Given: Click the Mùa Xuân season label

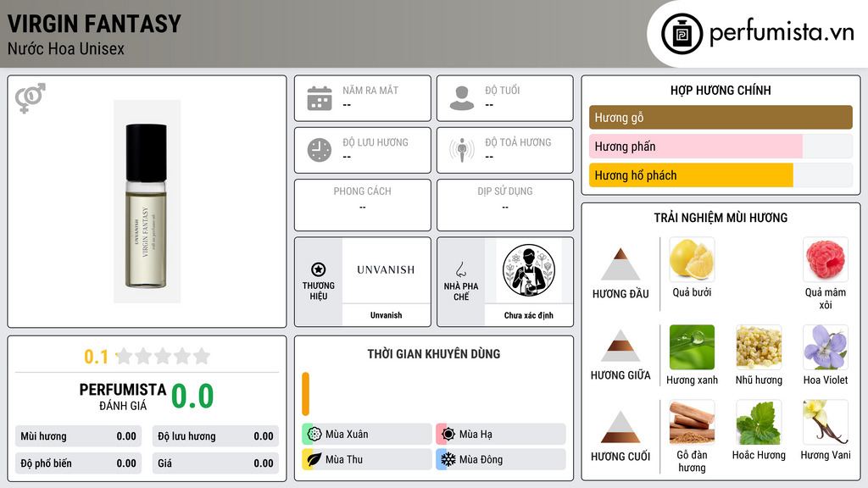Looking at the screenshot, I should [x=347, y=435].
